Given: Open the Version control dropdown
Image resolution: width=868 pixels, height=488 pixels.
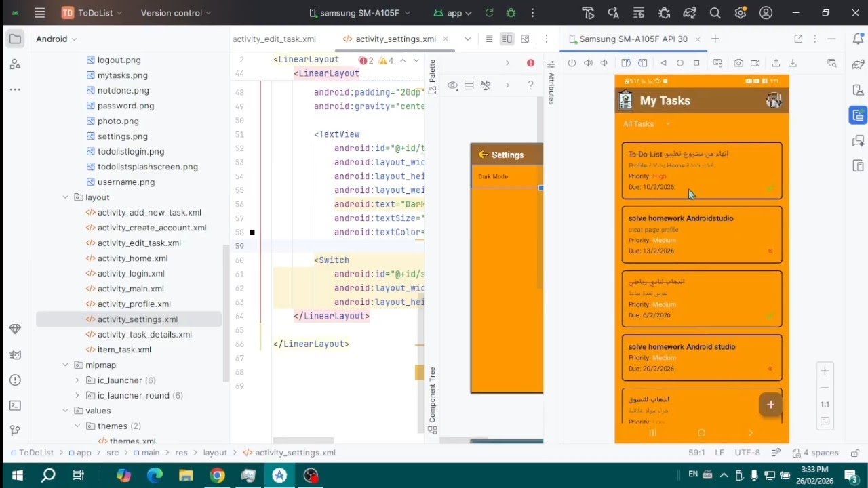Looking at the screenshot, I should (176, 13).
